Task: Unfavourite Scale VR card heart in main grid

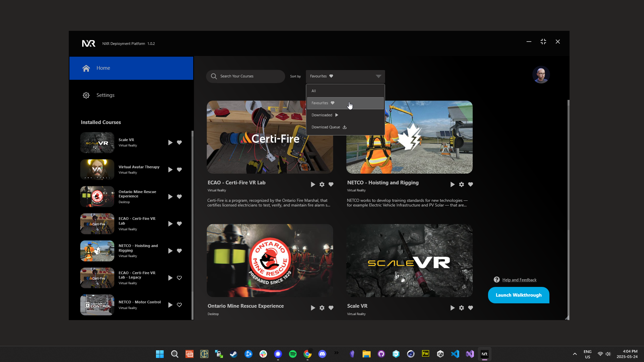Action: (x=471, y=308)
